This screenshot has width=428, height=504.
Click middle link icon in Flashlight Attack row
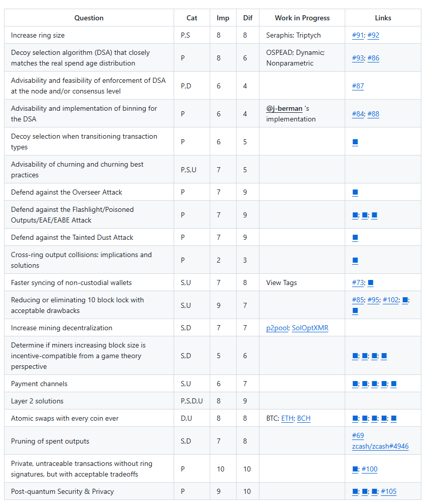(365, 215)
